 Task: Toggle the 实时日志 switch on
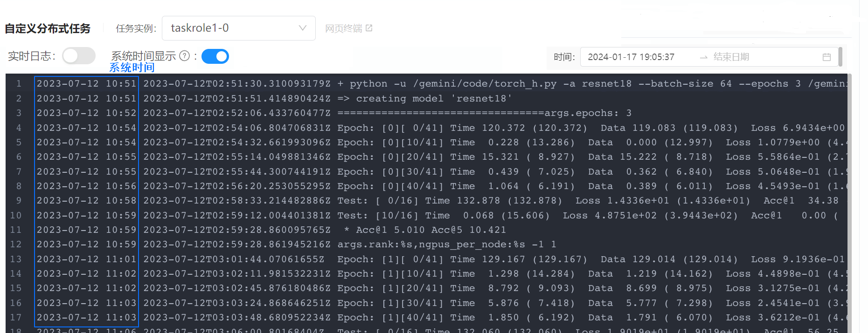[79, 56]
